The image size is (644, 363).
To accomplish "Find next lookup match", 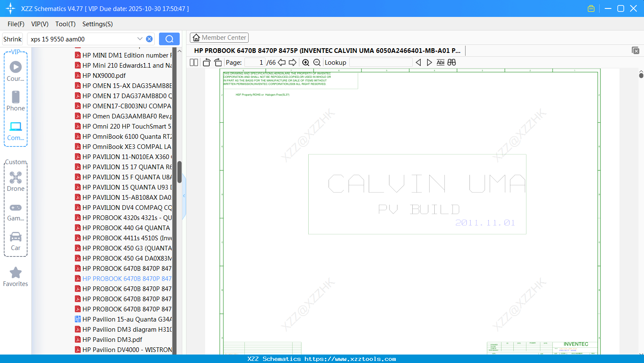I will pos(429,62).
